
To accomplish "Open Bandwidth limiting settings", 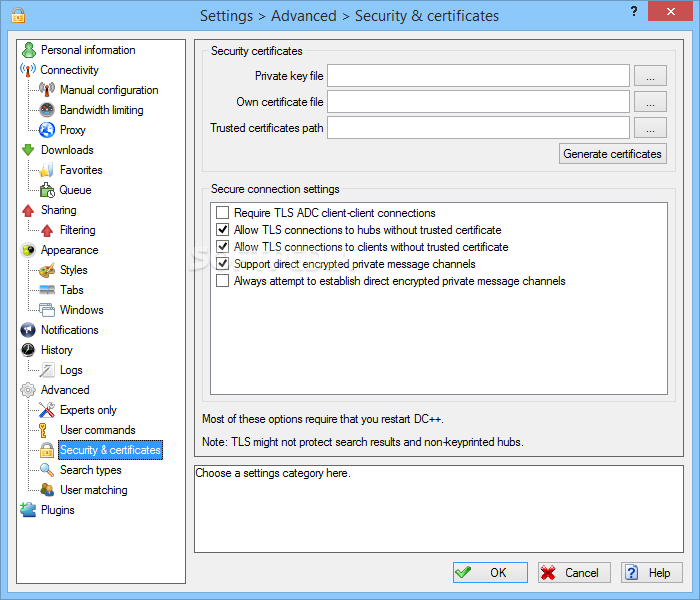I will click(101, 110).
